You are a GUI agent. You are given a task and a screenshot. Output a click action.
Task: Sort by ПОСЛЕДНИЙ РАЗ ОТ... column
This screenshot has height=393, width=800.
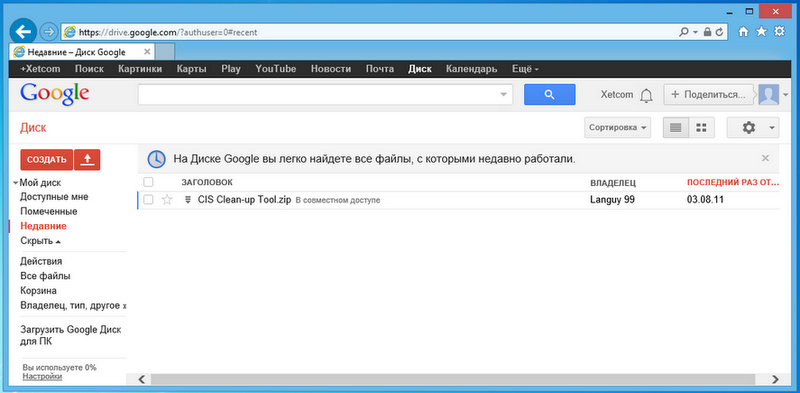pos(733,182)
